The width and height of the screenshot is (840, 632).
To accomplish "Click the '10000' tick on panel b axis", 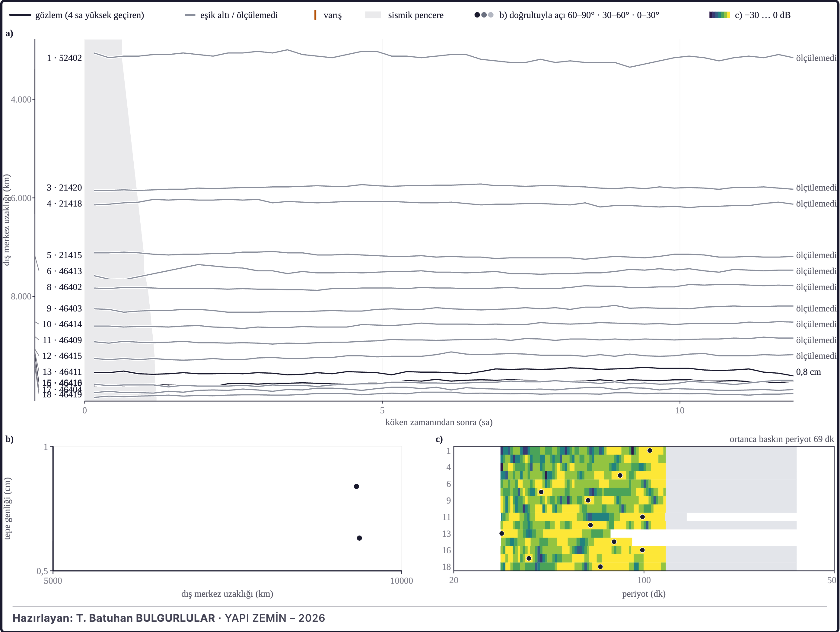I will 402,580.
